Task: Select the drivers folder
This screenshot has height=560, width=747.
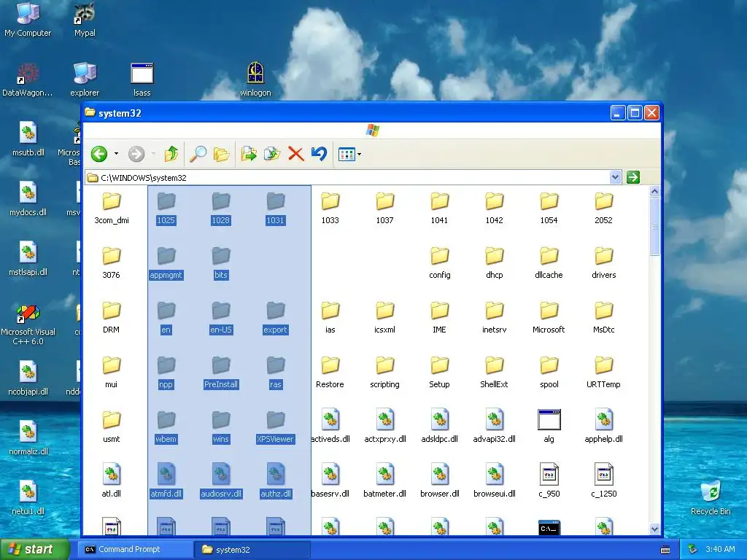Action: coord(603,263)
